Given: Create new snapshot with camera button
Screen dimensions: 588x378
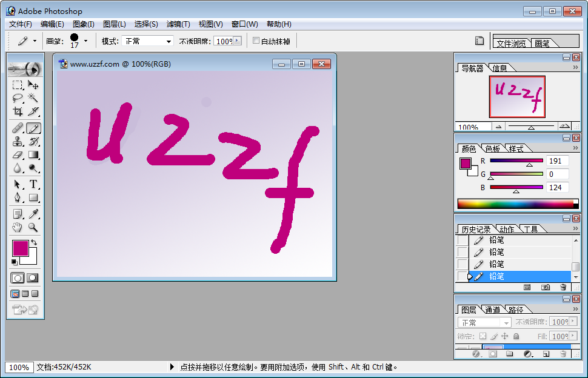Looking at the screenshot, I should click(546, 287).
